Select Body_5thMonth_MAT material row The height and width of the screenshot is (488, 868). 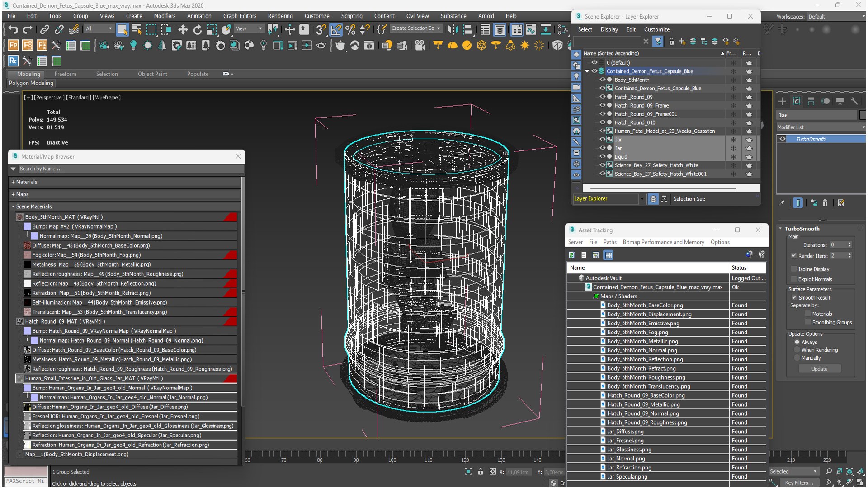(126, 217)
